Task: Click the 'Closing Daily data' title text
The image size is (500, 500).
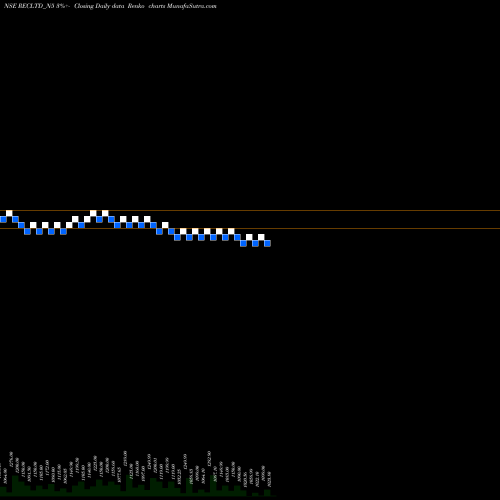Action: point(99,6)
